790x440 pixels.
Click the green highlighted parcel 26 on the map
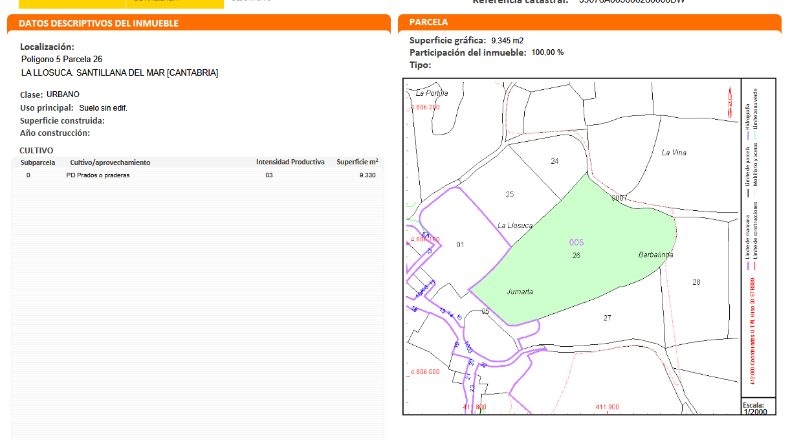[574, 252]
